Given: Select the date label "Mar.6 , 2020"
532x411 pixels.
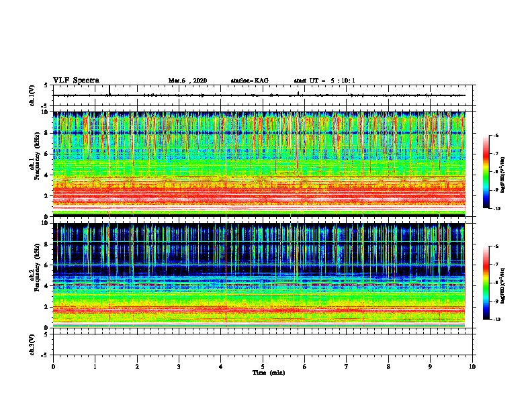Looking at the screenshot, I should click(187, 81).
